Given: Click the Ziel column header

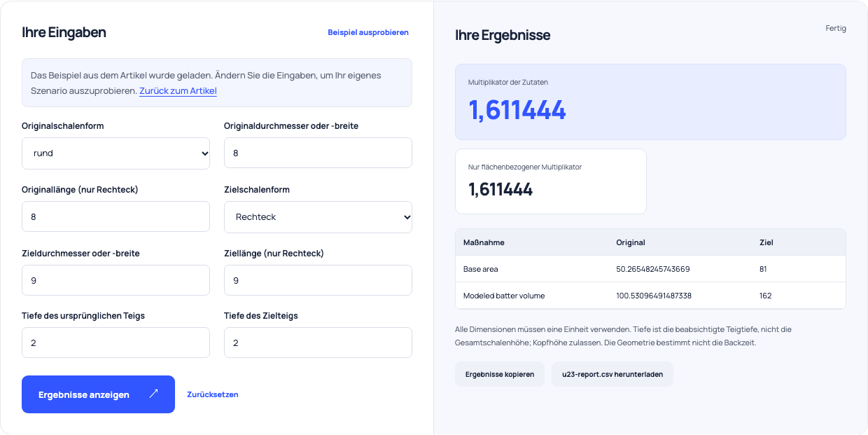Looking at the screenshot, I should (766, 242).
